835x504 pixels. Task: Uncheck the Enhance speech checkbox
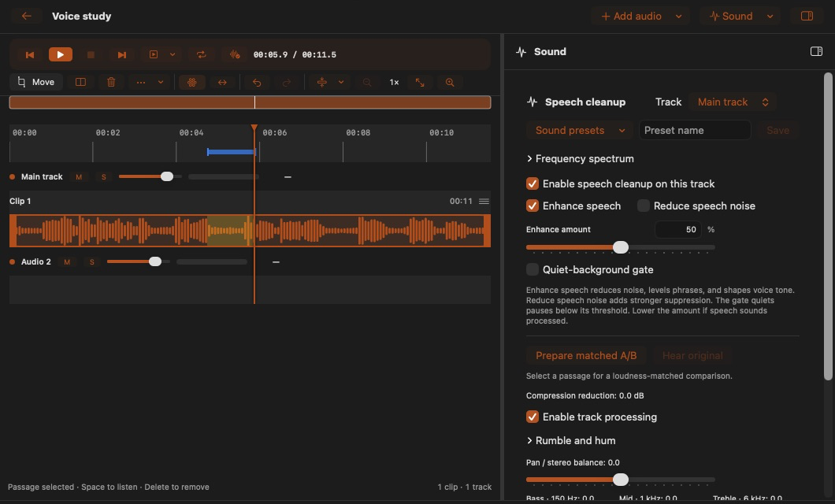click(532, 206)
